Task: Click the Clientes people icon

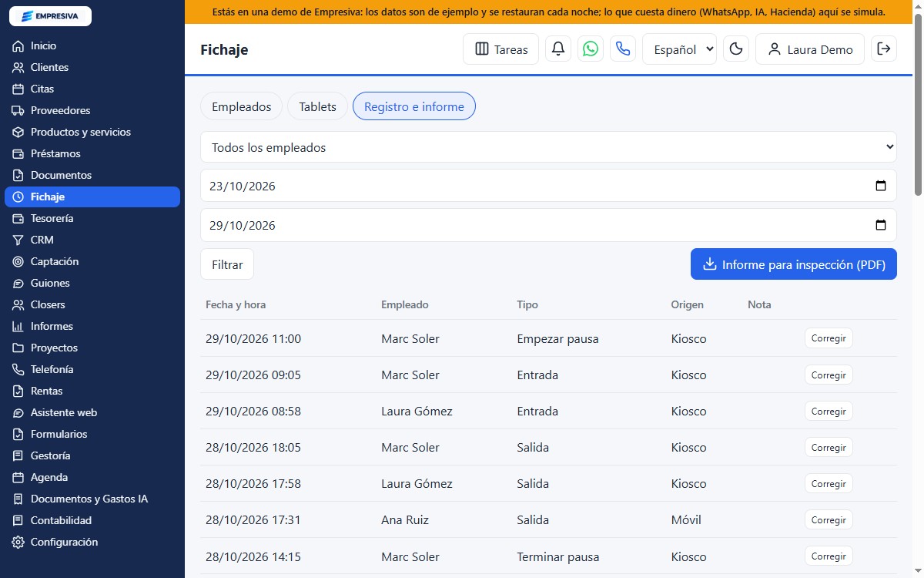Action: click(x=18, y=68)
